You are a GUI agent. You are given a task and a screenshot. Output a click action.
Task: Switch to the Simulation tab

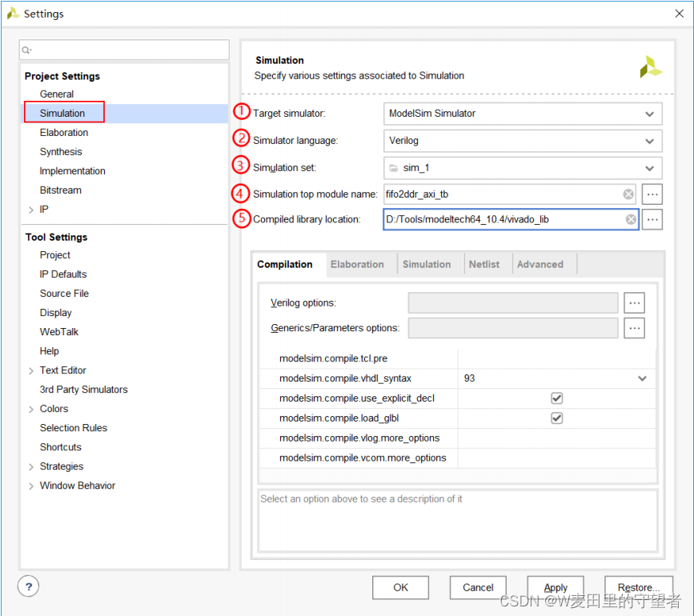click(x=427, y=265)
